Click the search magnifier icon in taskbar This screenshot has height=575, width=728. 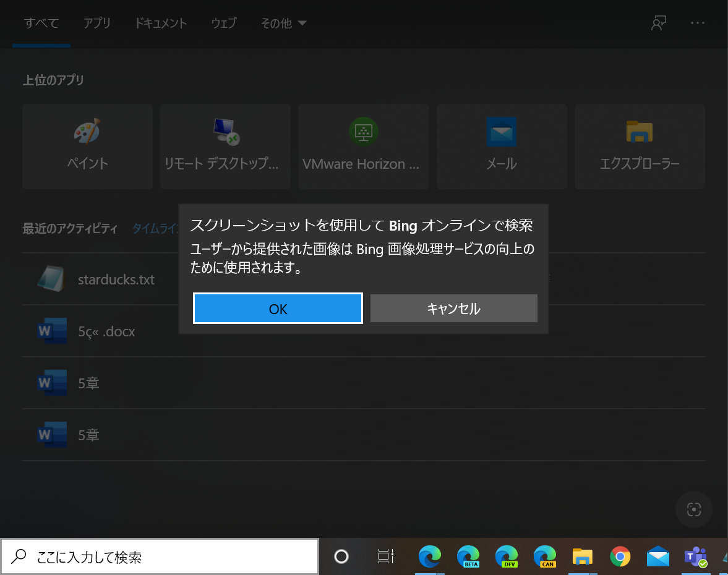(19, 556)
